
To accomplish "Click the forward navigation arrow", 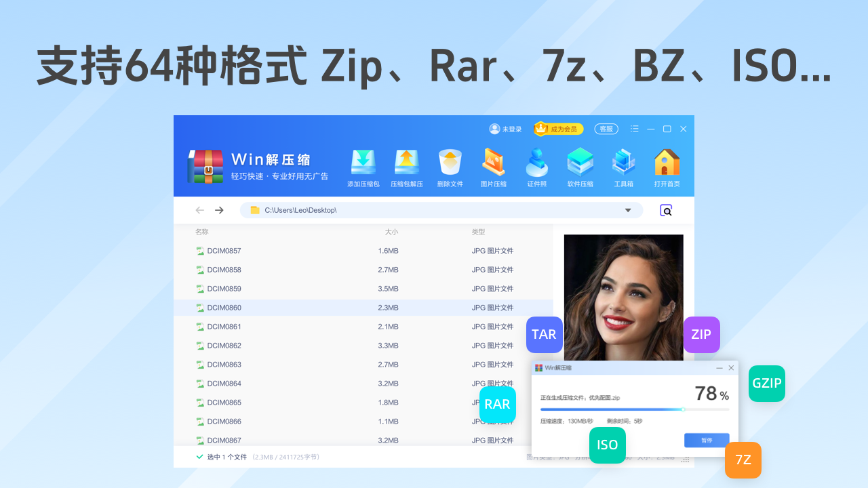I will click(219, 210).
